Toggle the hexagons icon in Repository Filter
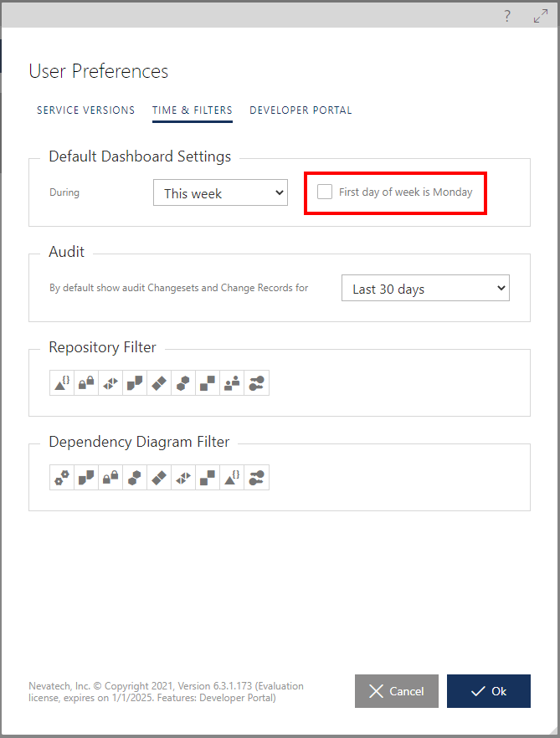Viewport: 560px width, 738px height. coord(183,383)
